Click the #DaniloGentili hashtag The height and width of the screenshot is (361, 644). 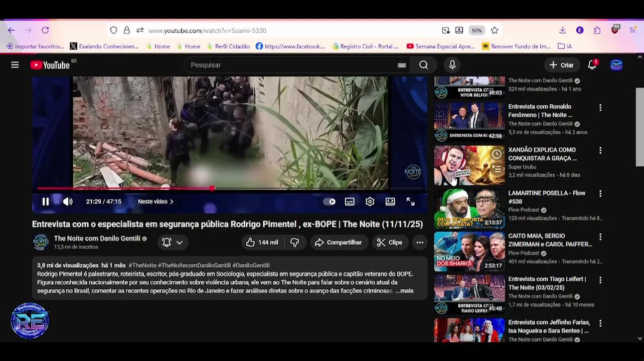pyautogui.click(x=251, y=265)
